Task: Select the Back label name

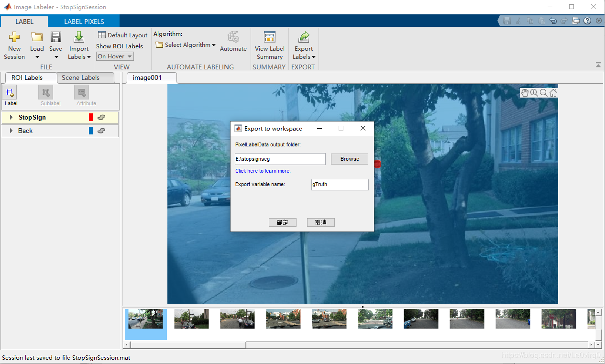Action: (x=25, y=131)
